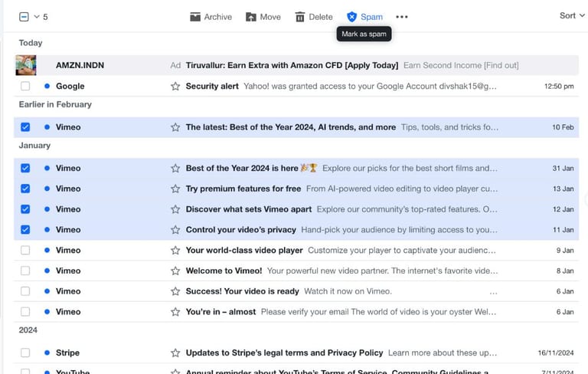Click the Delete trash icon

299,17
